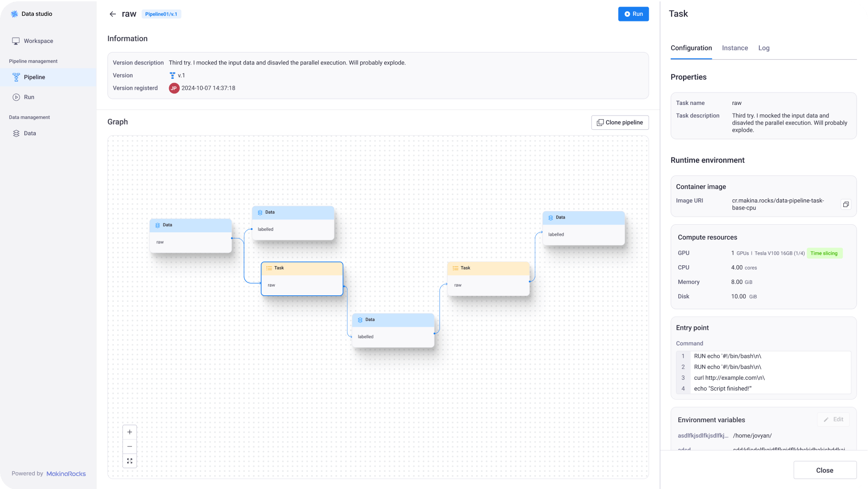Click the back arrow next to raw
This screenshot has height=489, width=868.
112,14
